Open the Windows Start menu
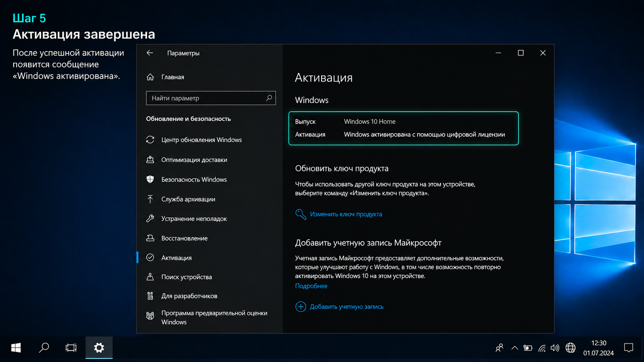644x362 pixels. point(16,348)
